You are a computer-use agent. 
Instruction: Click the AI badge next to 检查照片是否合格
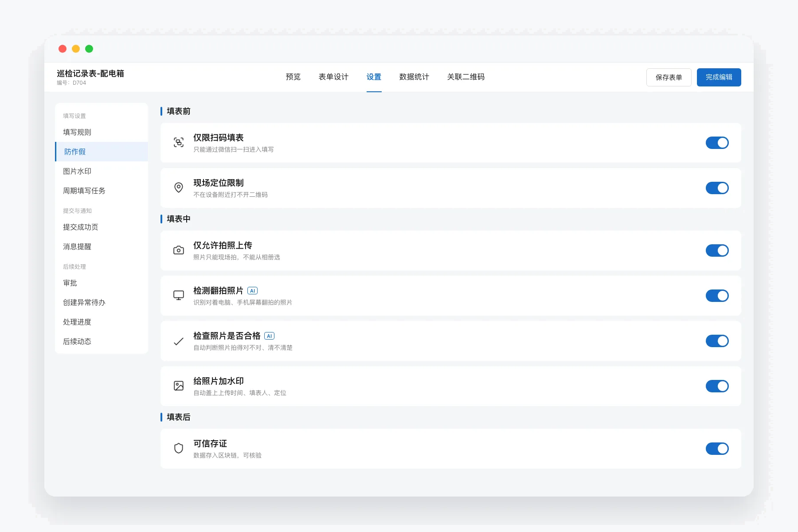[270, 336]
